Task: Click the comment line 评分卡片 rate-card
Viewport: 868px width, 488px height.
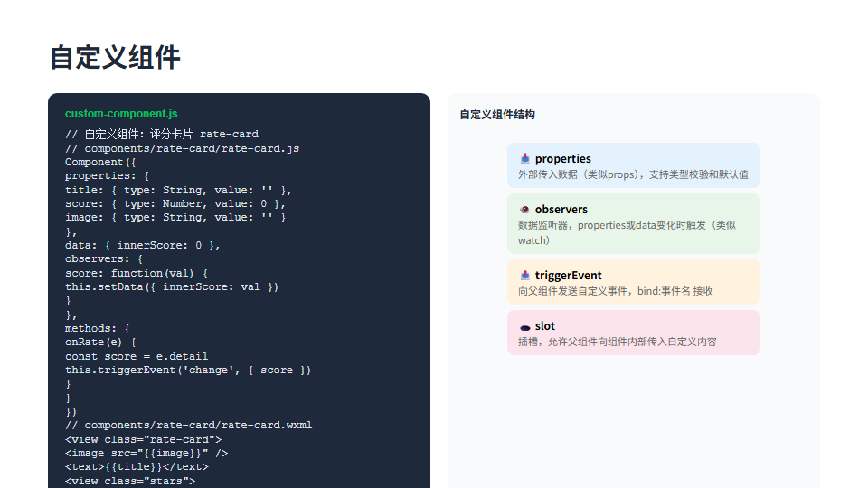Action: click(x=162, y=135)
